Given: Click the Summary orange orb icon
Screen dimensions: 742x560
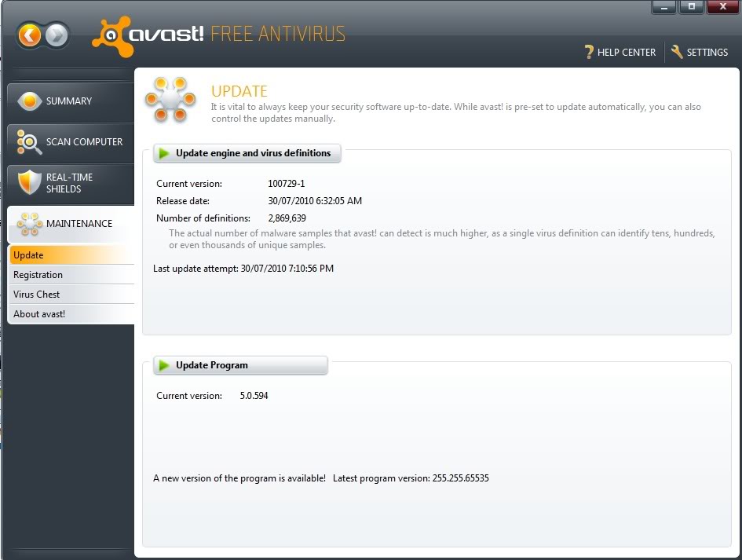Looking at the screenshot, I should [29, 101].
